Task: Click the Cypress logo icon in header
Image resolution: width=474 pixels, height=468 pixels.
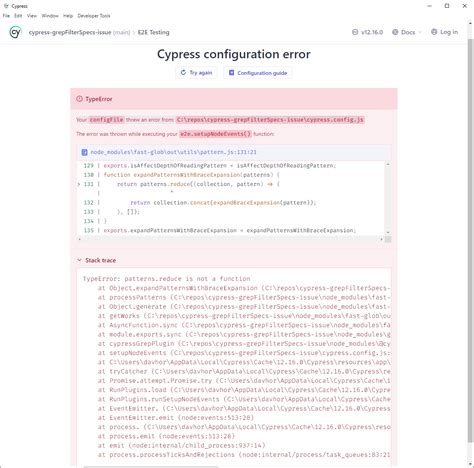Action: click(15, 32)
